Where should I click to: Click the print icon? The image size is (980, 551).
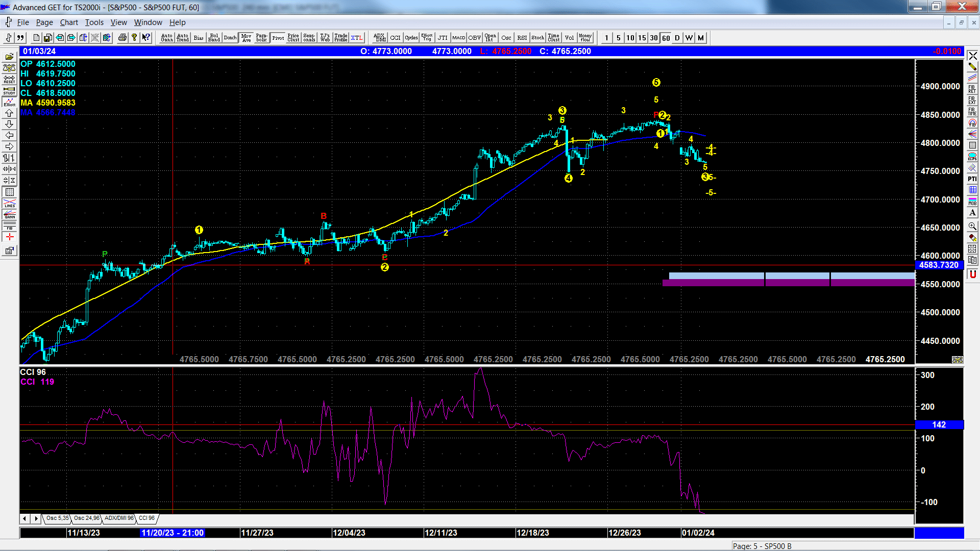coord(122,38)
